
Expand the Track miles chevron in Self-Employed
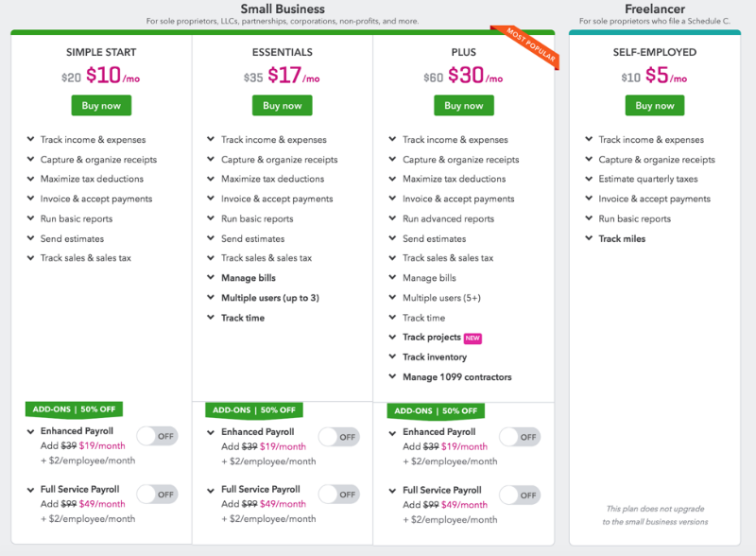click(586, 238)
